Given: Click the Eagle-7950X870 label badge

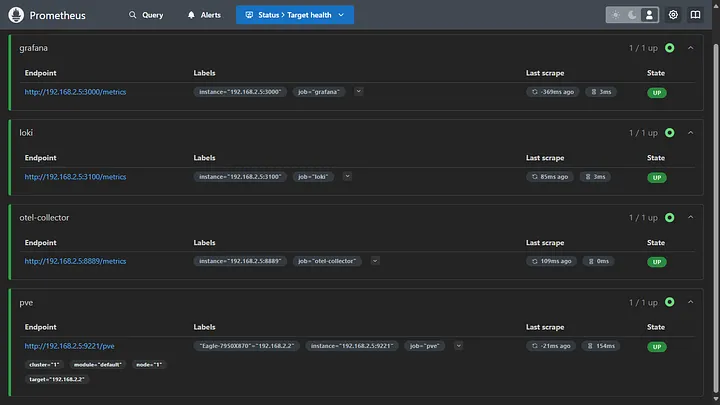Looking at the screenshot, I should (247, 346).
